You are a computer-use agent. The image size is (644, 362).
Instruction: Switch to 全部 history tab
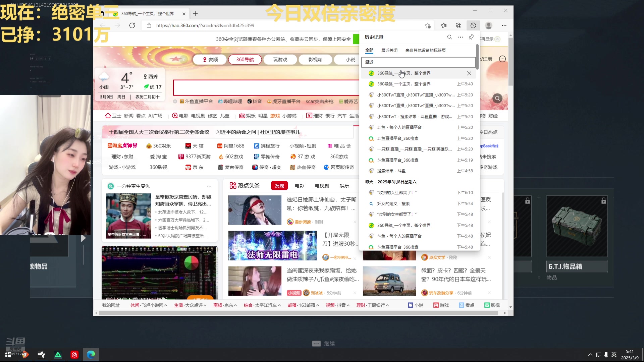(369, 50)
